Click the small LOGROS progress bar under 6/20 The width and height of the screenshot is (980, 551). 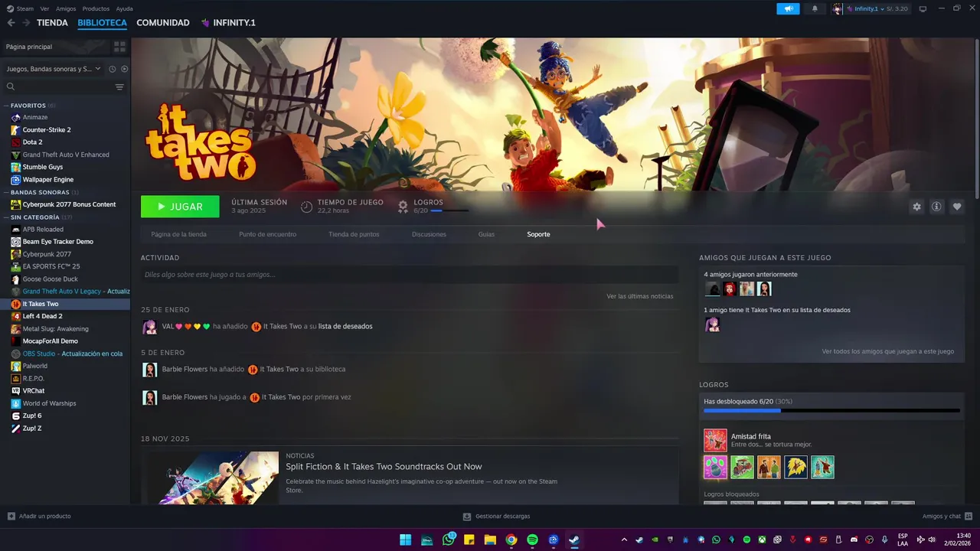click(449, 210)
